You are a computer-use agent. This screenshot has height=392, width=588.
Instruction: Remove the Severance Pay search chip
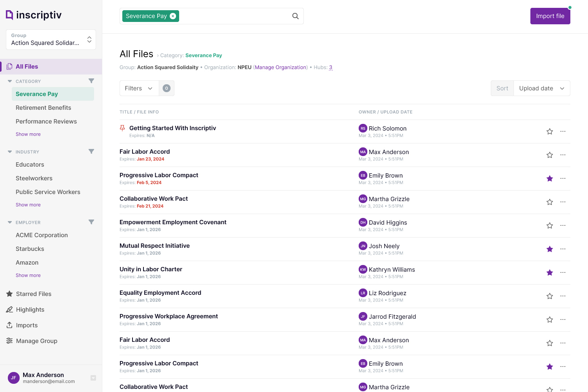tap(173, 16)
